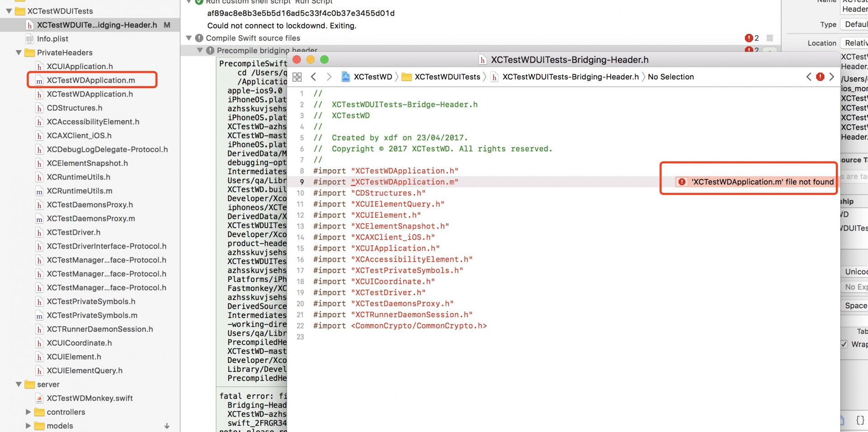868x432 pixels.
Task: Collapse Precompile bridging header step
Action: [200, 51]
